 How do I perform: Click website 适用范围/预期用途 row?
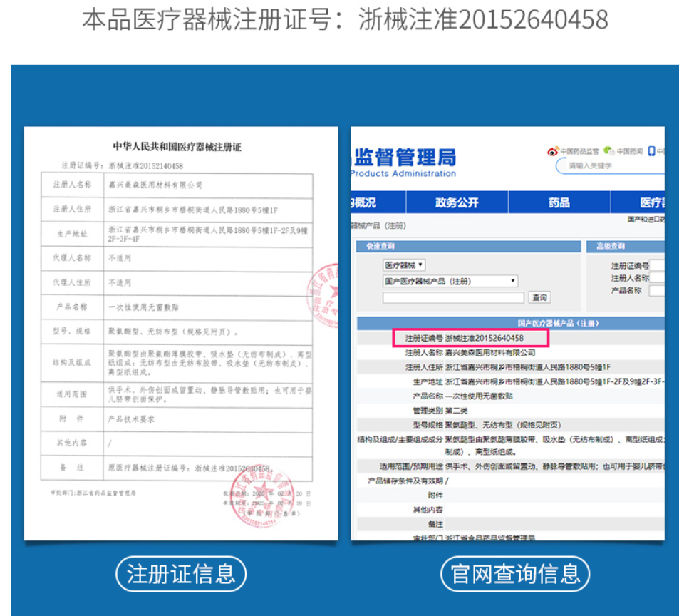click(x=511, y=466)
